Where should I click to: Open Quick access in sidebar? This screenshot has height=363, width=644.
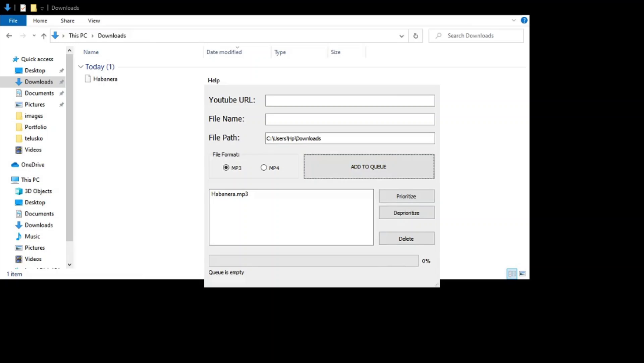coord(37,59)
